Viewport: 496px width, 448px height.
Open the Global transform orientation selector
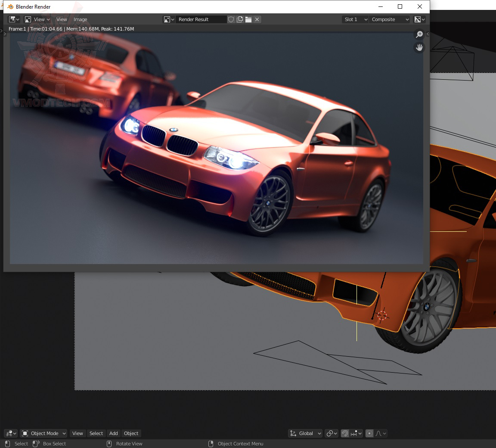coord(305,433)
